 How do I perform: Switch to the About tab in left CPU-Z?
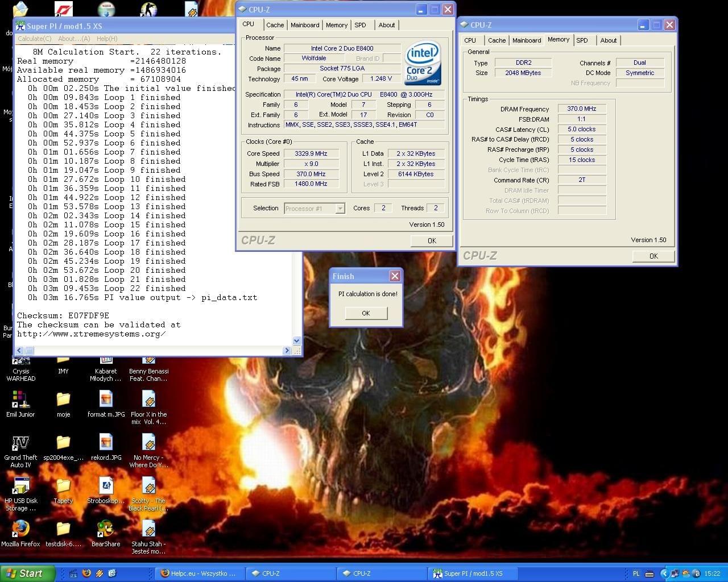point(387,25)
